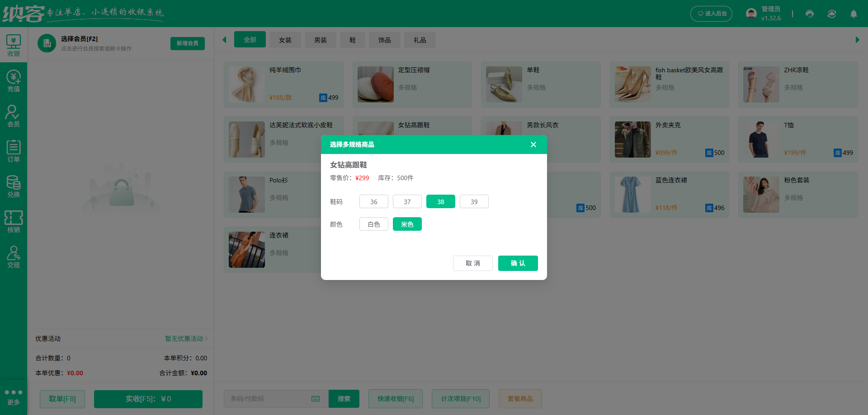Click the notification bell icon
The width and height of the screenshot is (868, 415).
coord(854,14)
